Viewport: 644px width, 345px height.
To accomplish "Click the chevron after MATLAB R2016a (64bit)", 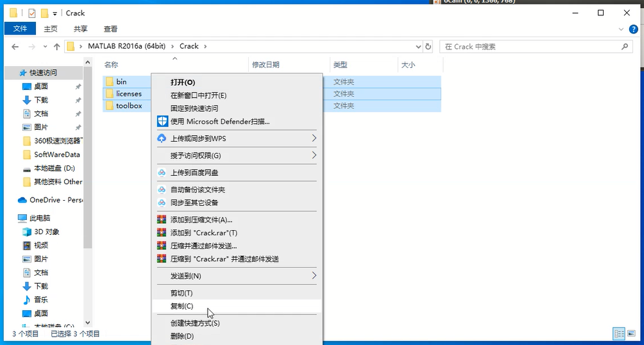I will coord(172,46).
